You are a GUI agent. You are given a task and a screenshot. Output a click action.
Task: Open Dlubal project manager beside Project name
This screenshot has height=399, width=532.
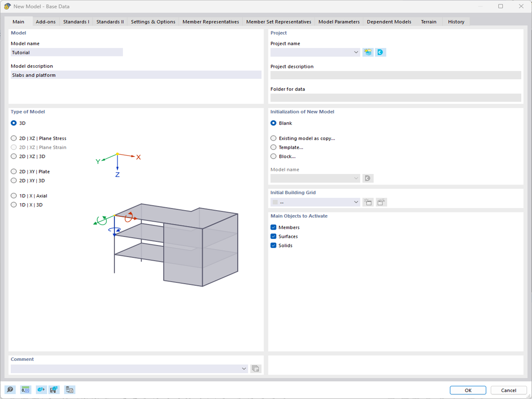(x=380, y=52)
